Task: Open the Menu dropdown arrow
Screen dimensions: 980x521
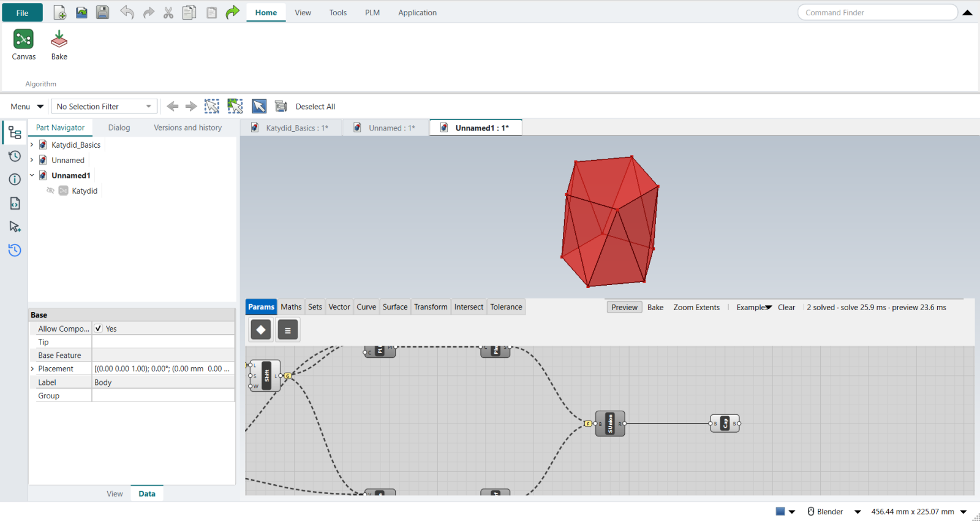Action: tap(40, 107)
